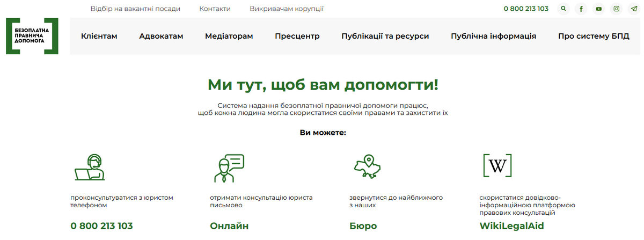Screen dimensions: 644x240
Task: Open the Контакти link
Action: click(x=215, y=9)
